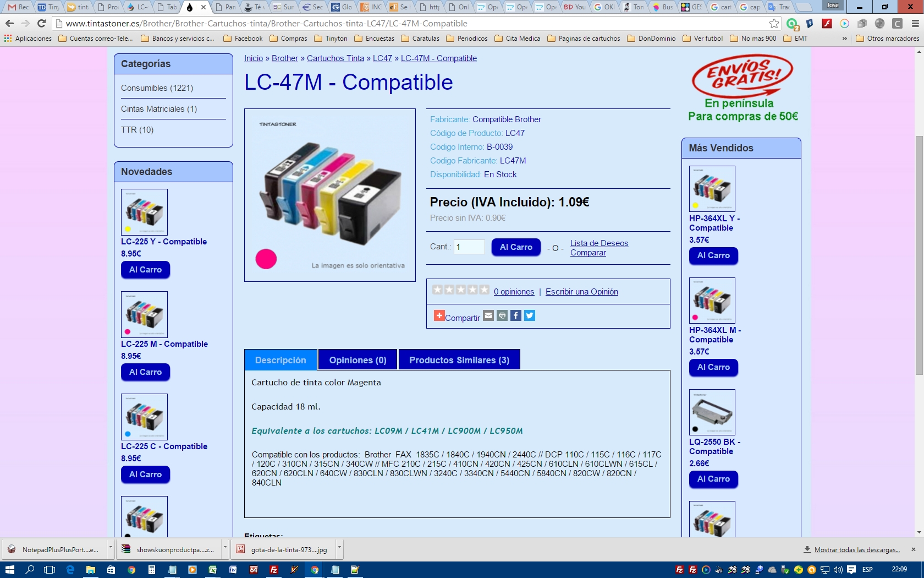Click the volume icon in system tray
924x578 pixels.
coord(838,570)
